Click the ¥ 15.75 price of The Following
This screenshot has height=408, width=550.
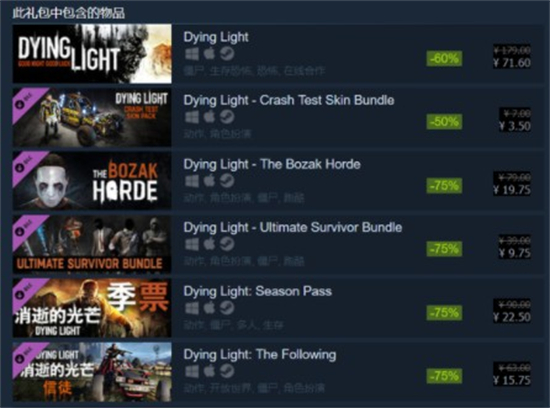(x=512, y=380)
